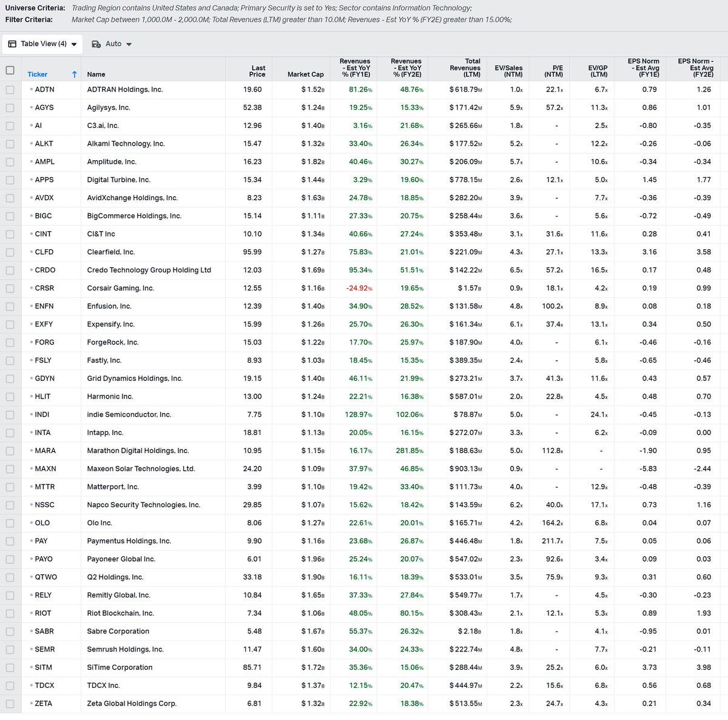Click the 128.97% FY1E growth value
This screenshot has width=728, height=720.
(359, 415)
